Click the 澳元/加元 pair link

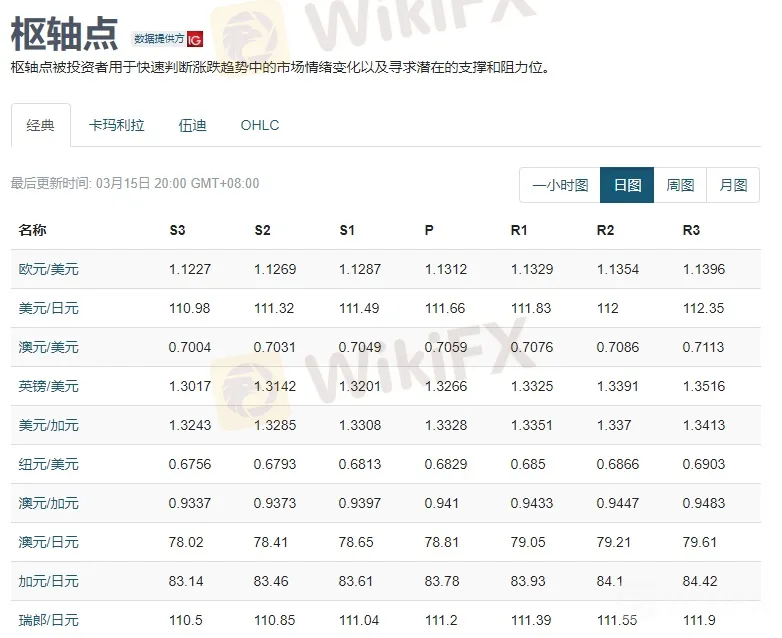(x=48, y=503)
